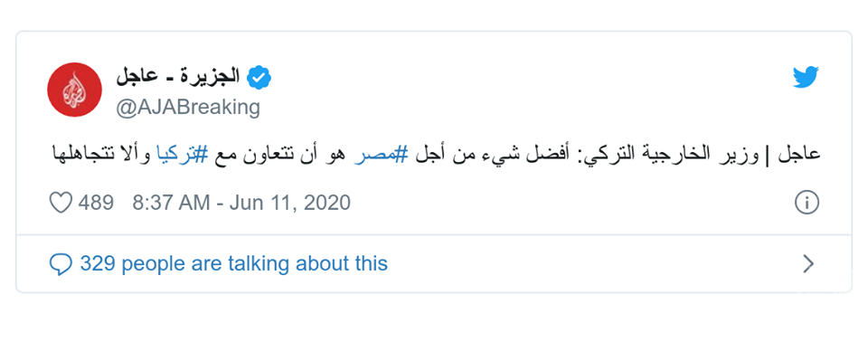The width and height of the screenshot is (868, 342).
Task: Open the الجزيرة - عاجل display name
Action: pos(178,77)
